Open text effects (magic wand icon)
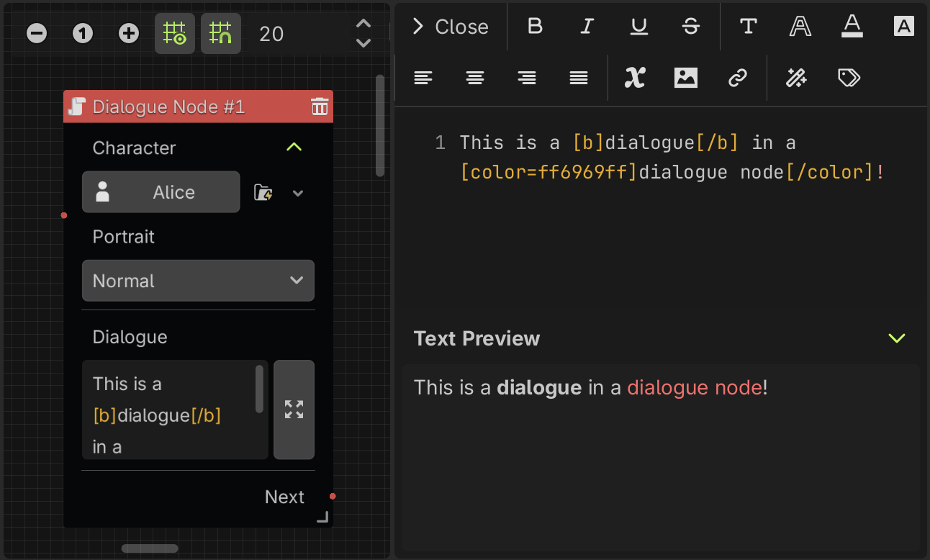The image size is (930, 560). pos(796,78)
